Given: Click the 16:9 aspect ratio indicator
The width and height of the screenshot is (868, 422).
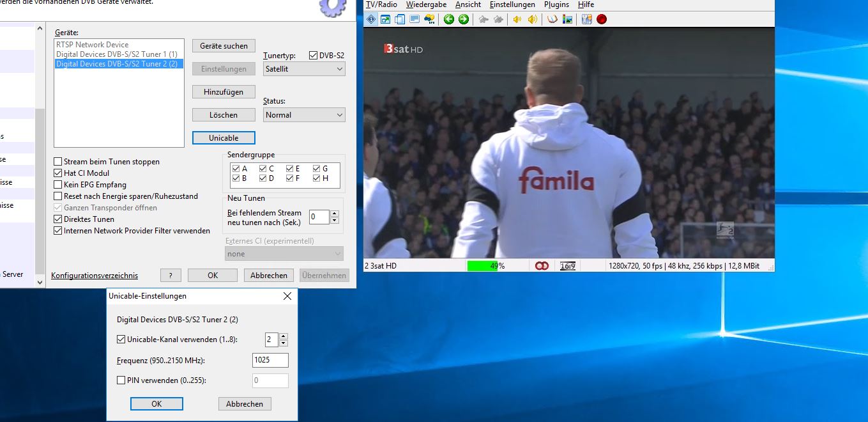Looking at the screenshot, I should (x=568, y=266).
